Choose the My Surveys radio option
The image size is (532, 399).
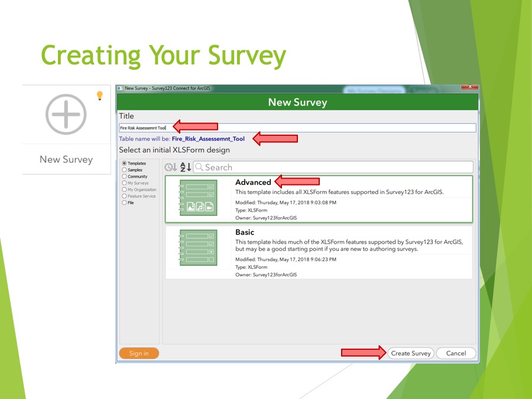click(135, 183)
